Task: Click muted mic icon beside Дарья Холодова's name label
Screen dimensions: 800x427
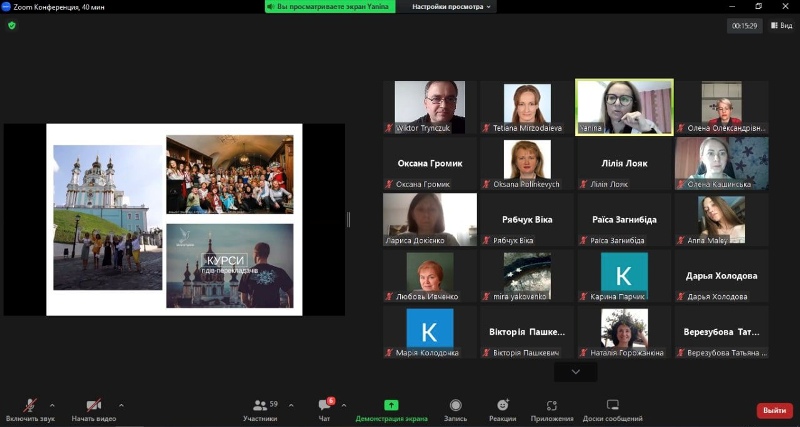Action: 681,296
